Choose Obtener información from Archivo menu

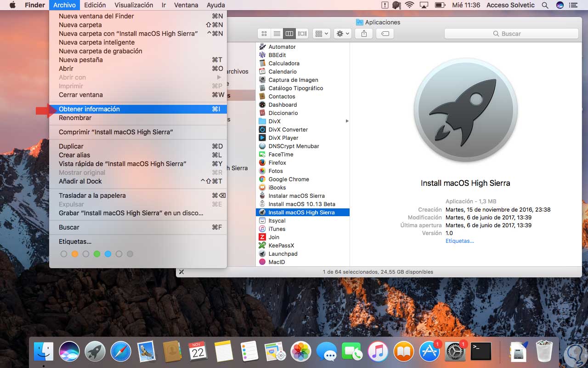pyautogui.click(x=138, y=109)
